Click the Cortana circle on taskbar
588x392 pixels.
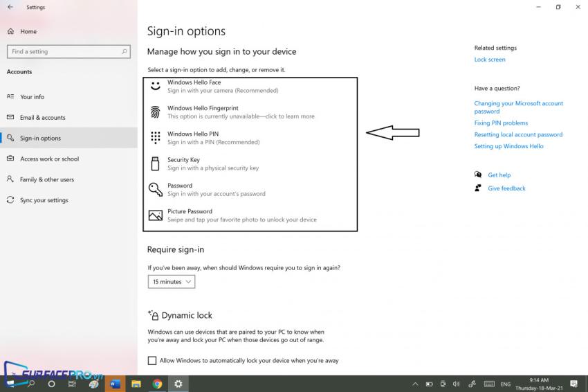point(51,384)
